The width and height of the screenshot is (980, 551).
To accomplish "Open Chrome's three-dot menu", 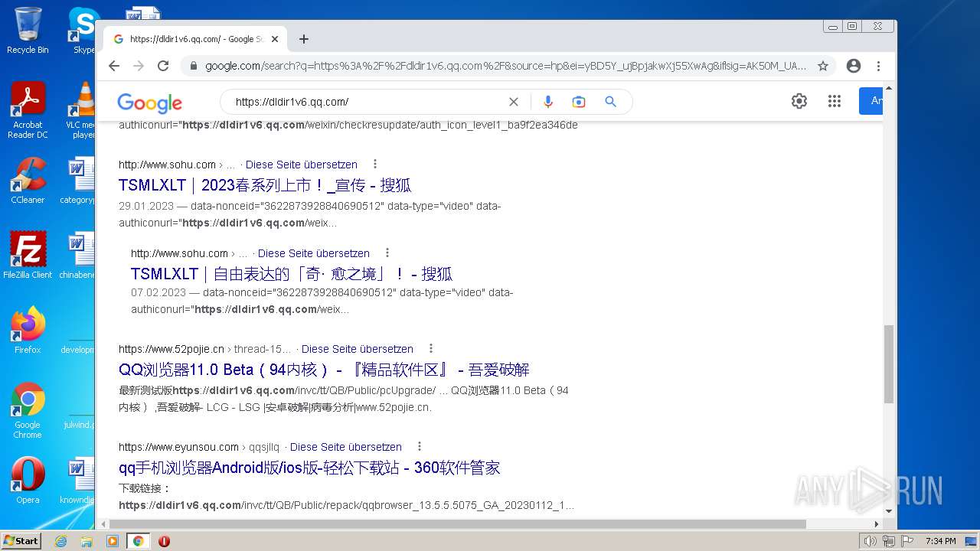I will pos(879,66).
